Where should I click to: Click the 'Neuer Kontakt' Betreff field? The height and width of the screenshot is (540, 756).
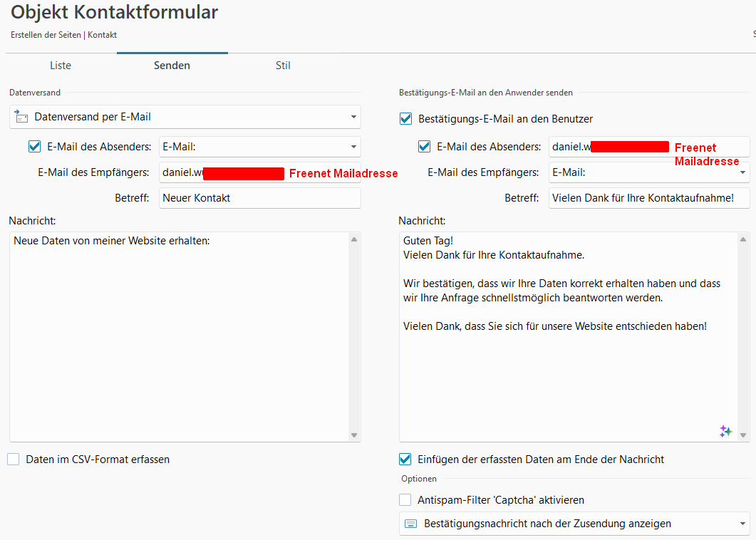[259, 198]
